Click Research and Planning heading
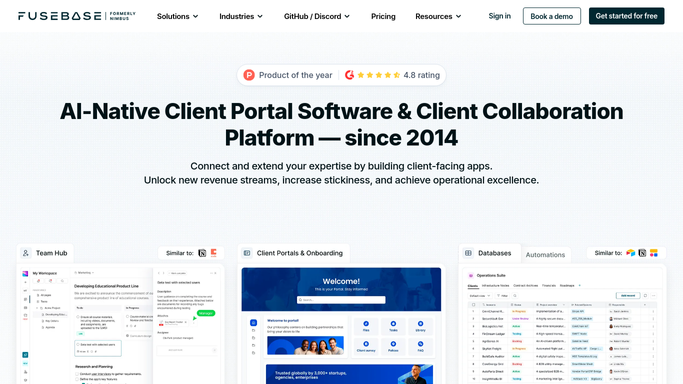 (x=94, y=367)
